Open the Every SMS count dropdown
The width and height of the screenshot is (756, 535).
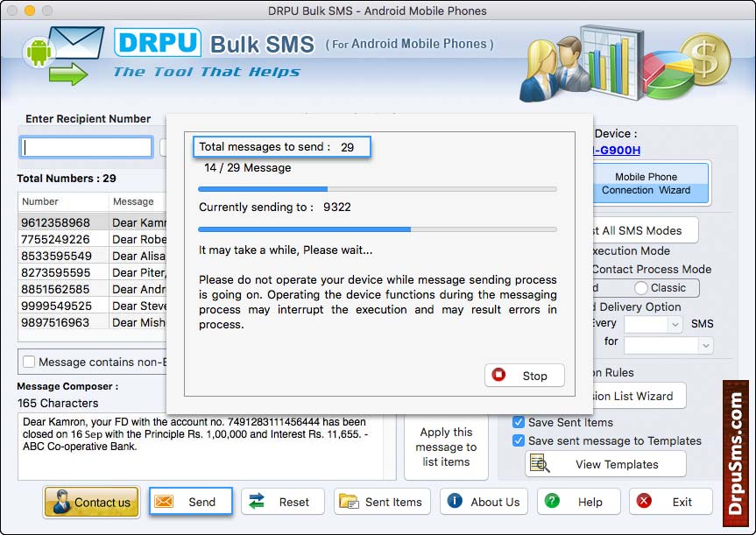(x=653, y=324)
